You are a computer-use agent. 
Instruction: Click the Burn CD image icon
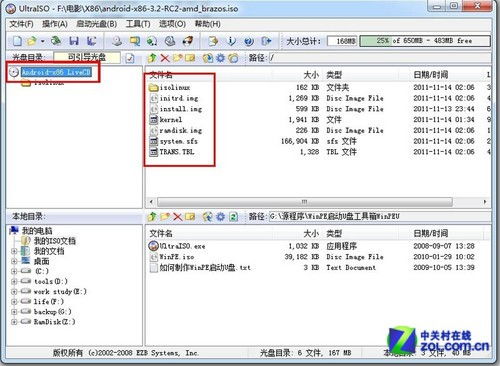click(x=188, y=41)
